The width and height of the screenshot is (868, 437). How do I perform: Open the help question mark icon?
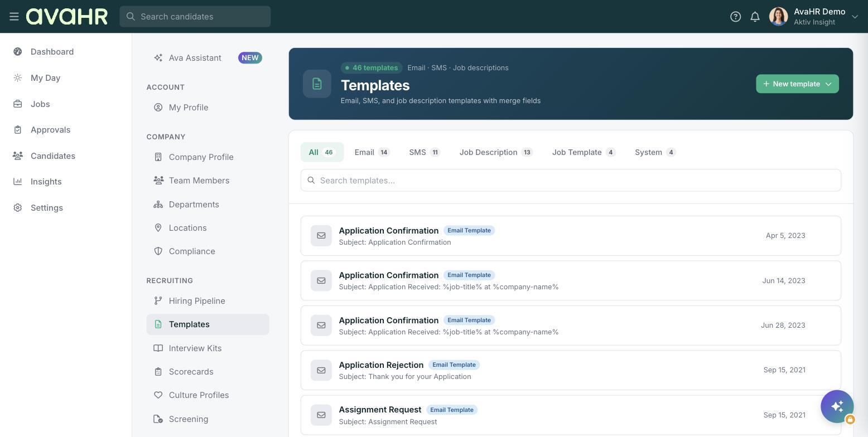pyautogui.click(x=735, y=17)
